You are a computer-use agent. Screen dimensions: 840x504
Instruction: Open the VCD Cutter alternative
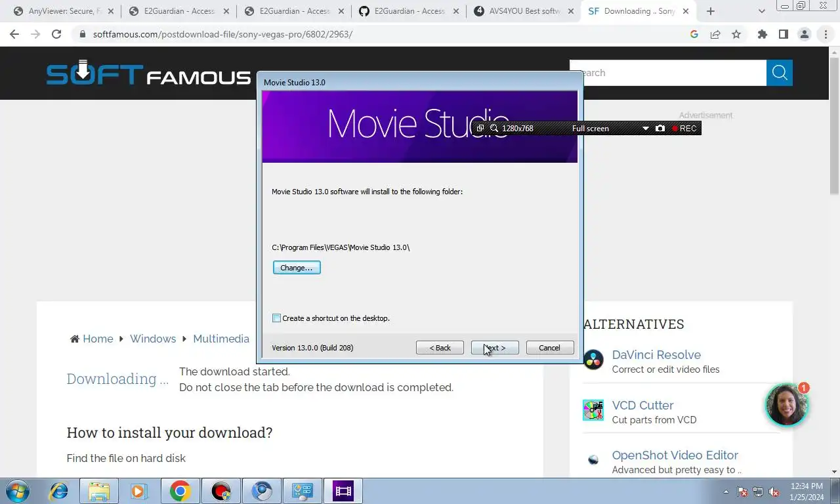(642, 405)
